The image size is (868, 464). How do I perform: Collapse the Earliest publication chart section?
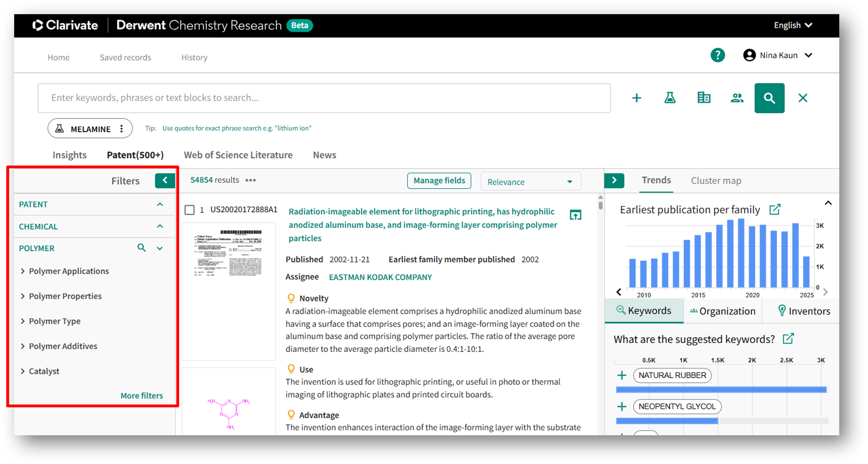[828, 203]
